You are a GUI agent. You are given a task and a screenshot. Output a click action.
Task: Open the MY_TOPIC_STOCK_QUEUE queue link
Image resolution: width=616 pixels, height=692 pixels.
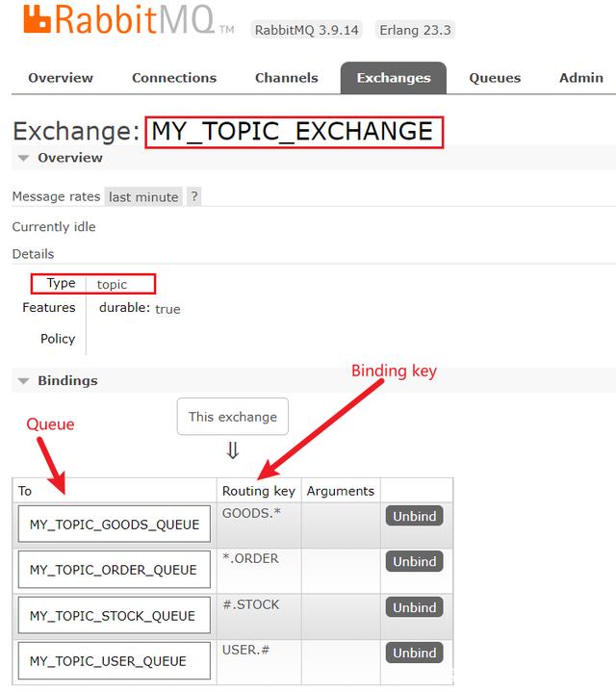(x=115, y=616)
